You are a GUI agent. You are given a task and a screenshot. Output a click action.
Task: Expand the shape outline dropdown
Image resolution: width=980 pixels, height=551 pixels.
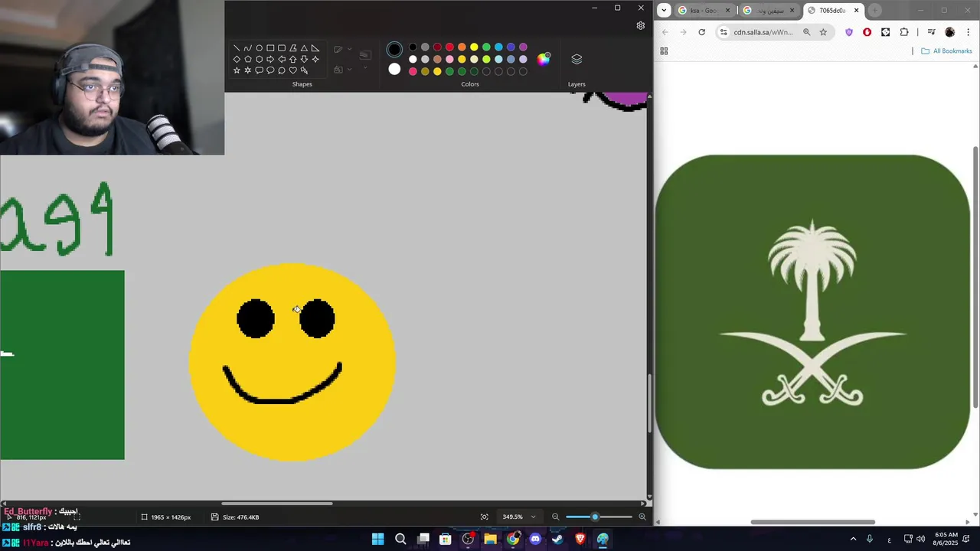point(350,49)
